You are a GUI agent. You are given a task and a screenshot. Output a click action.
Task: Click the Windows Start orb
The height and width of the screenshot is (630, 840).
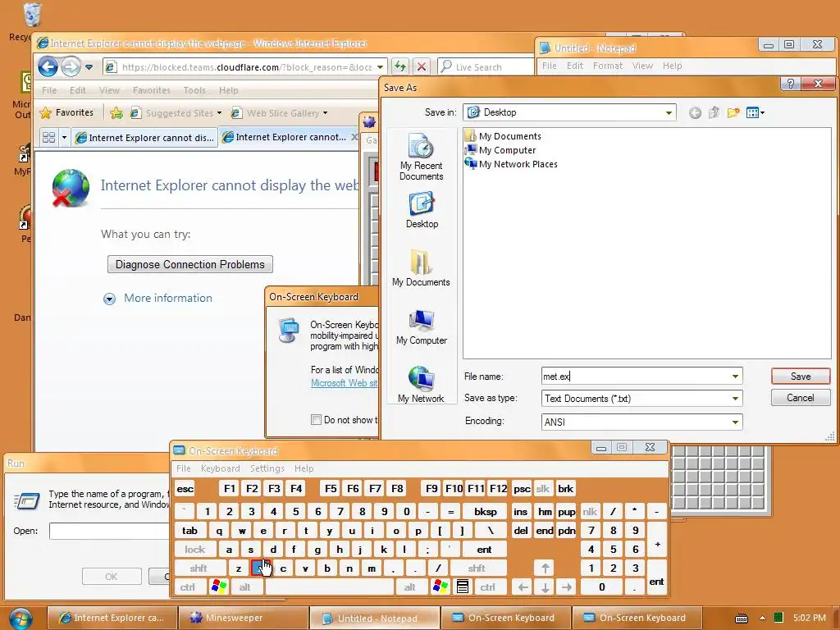(x=21, y=619)
